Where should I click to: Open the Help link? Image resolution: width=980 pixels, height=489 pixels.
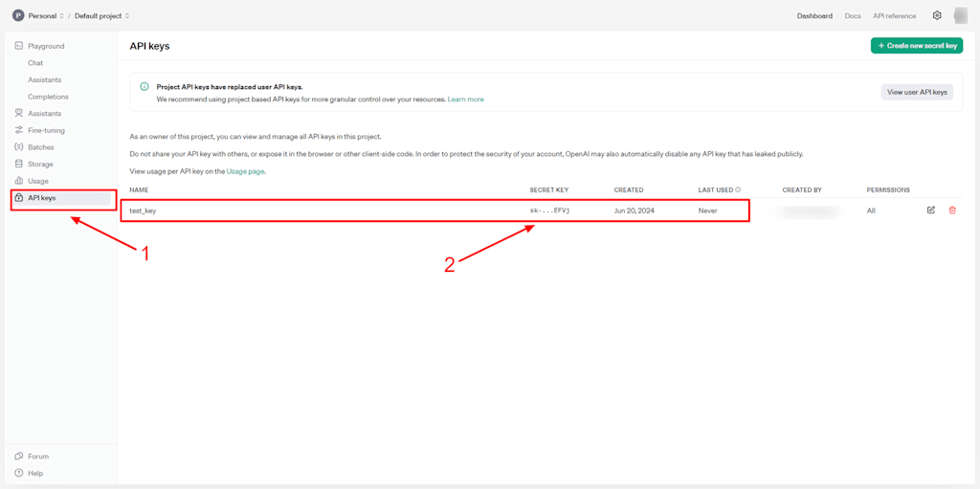(35, 474)
